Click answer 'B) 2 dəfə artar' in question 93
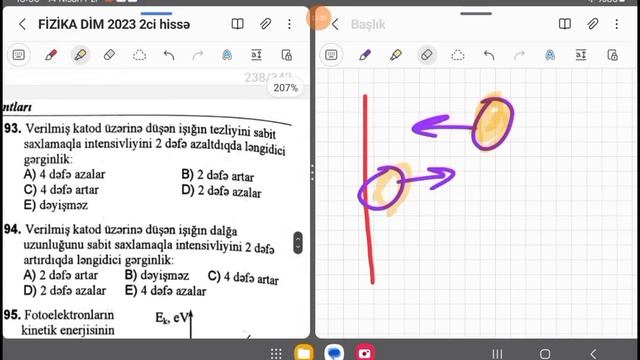 coord(218,176)
